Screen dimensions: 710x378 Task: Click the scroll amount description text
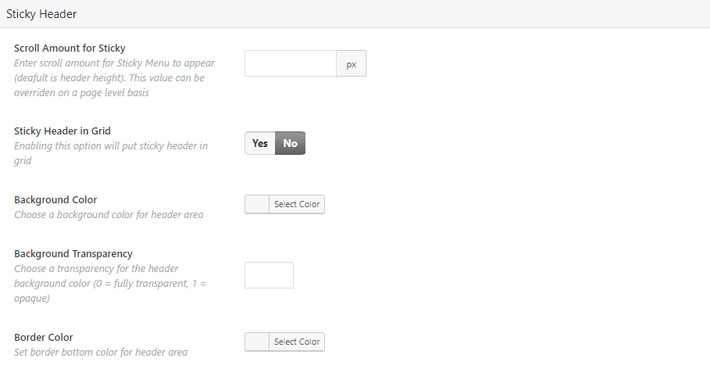115,78
